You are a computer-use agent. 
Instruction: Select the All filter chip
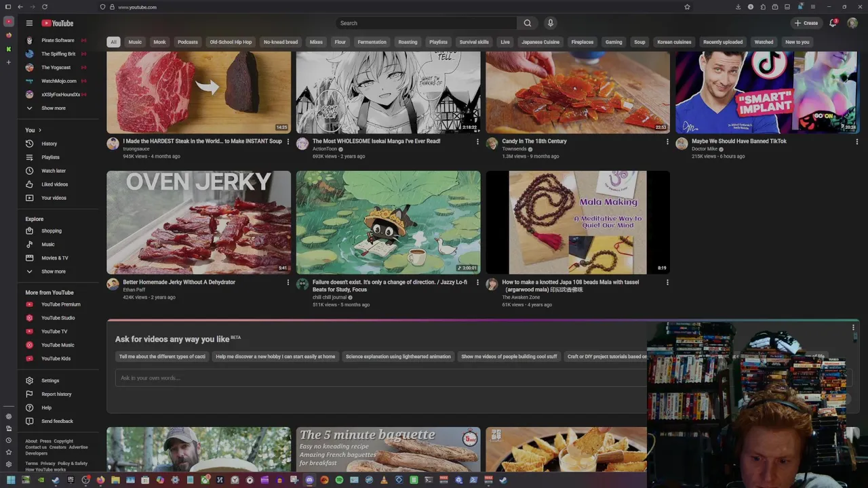click(113, 42)
